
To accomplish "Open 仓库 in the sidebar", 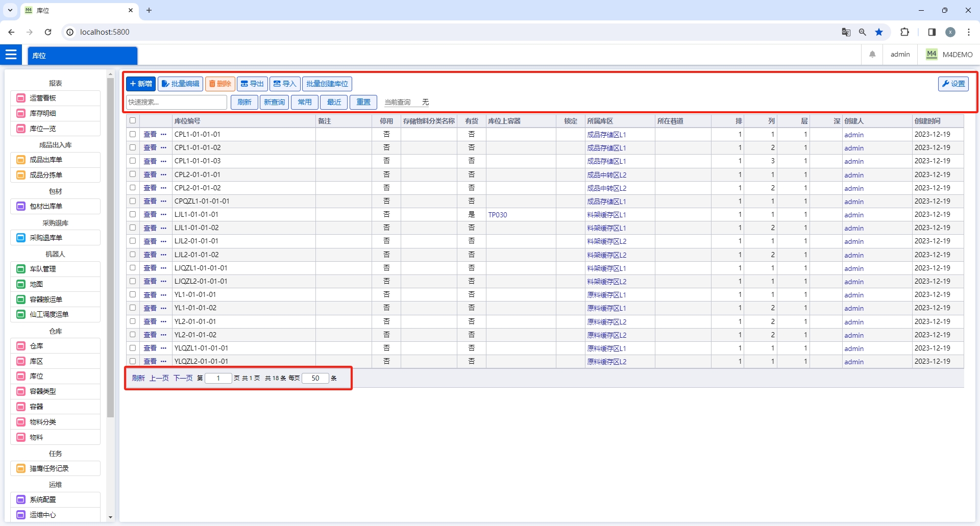I will click(55, 346).
